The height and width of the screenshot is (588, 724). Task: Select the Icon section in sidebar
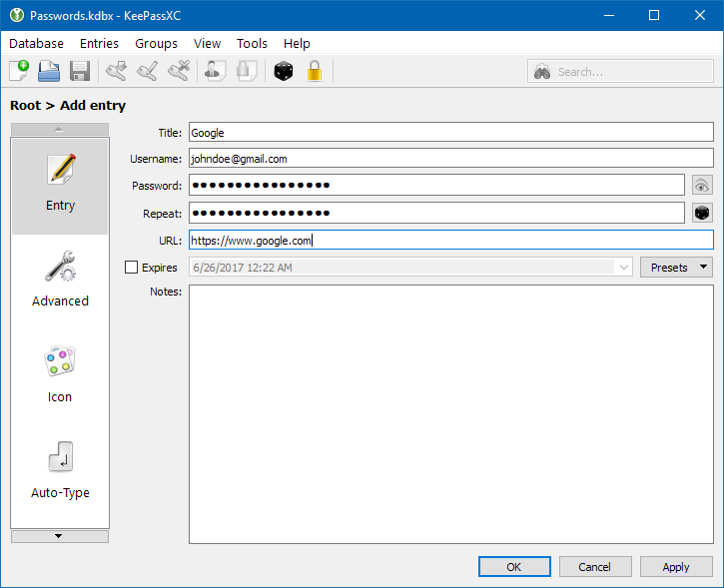60,376
